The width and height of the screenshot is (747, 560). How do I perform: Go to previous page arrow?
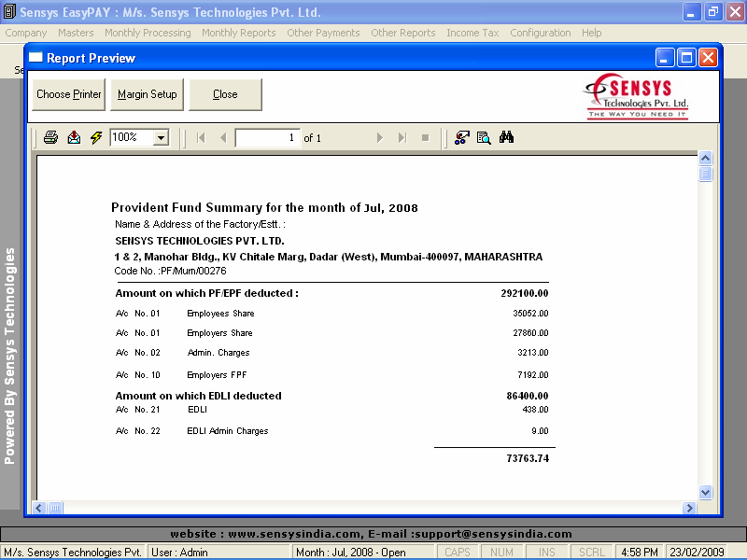coord(223,137)
